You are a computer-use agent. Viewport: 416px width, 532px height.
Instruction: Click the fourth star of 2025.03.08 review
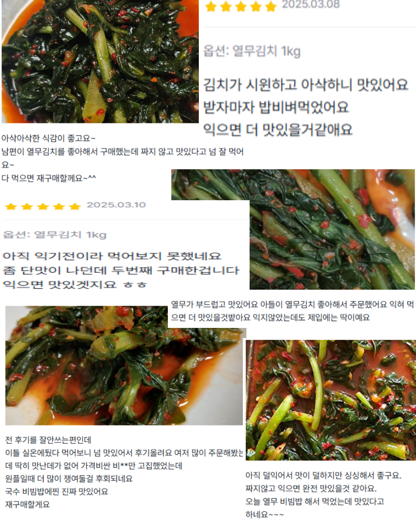[x=256, y=6]
